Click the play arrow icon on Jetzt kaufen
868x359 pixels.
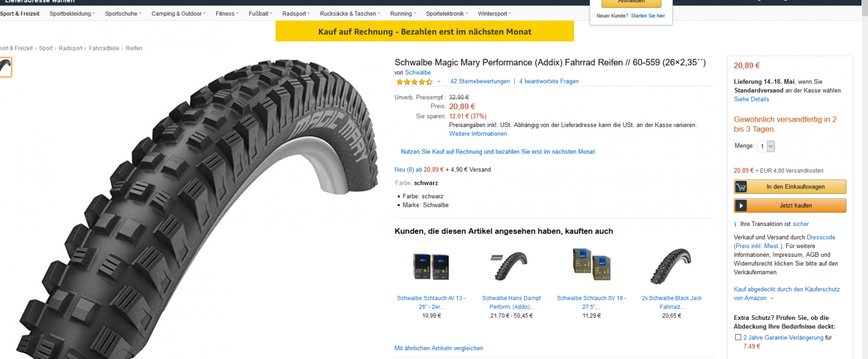point(741,206)
